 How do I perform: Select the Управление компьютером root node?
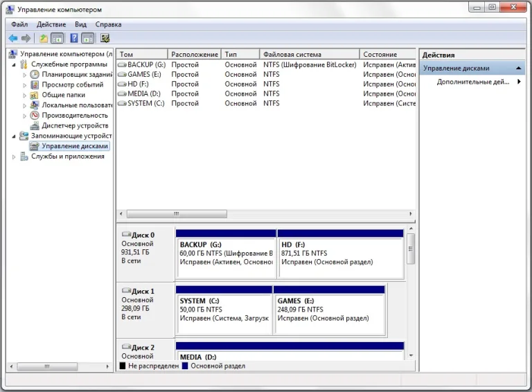point(66,54)
